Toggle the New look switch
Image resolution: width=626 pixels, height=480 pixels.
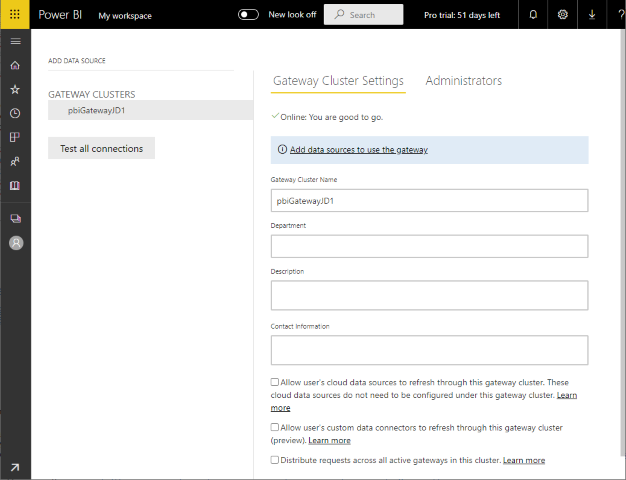click(x=248, y=15)
